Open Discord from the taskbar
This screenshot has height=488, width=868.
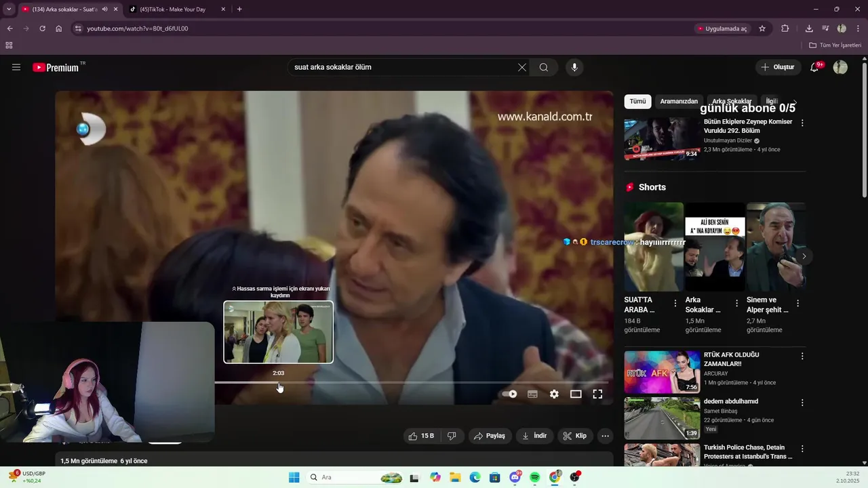tap(515, 477)
